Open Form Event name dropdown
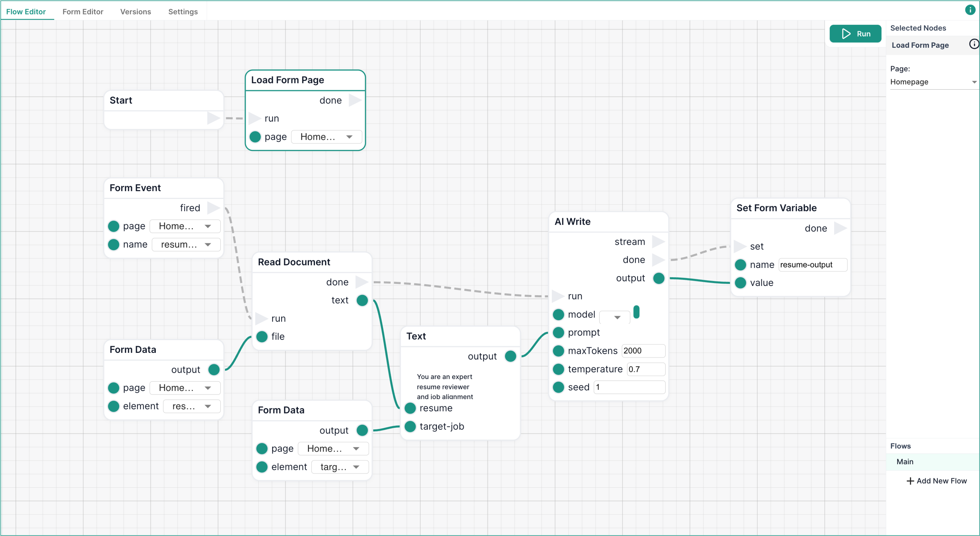 pyautogui.click(x=186, y=244)
